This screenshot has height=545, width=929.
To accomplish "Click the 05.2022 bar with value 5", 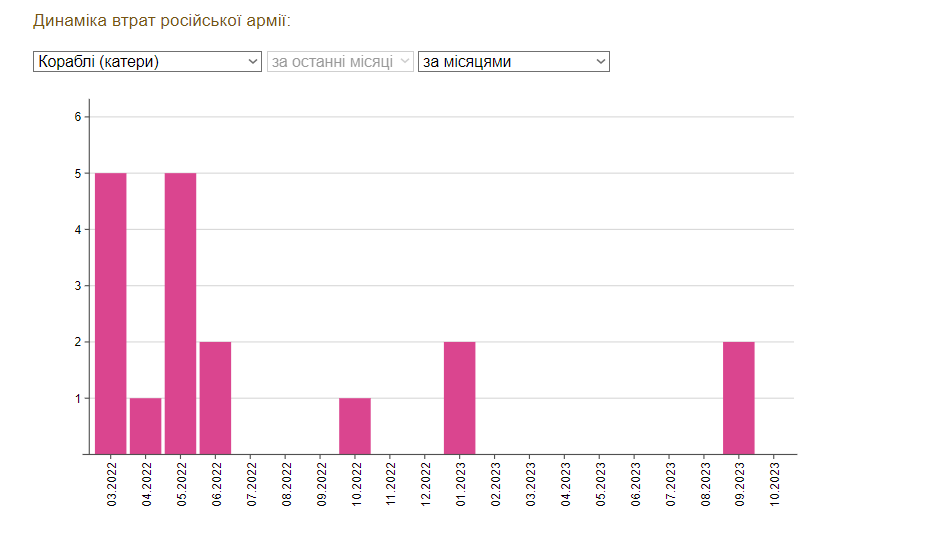I will 181,314.
